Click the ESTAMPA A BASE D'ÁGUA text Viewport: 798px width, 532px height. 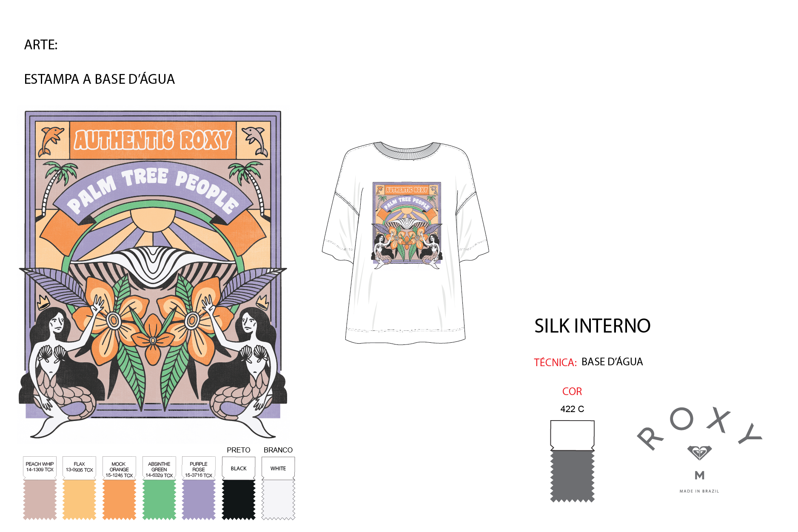click(100, 80)
